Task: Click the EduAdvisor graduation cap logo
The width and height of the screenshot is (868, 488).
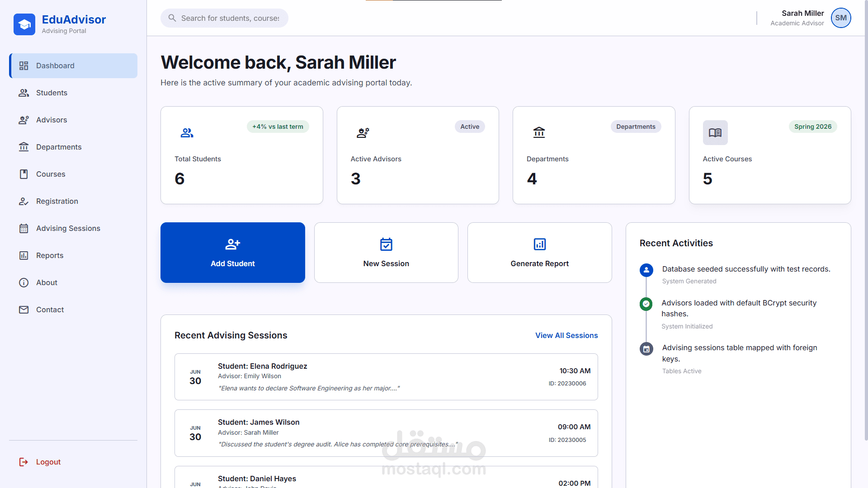Action: (24, 24)
